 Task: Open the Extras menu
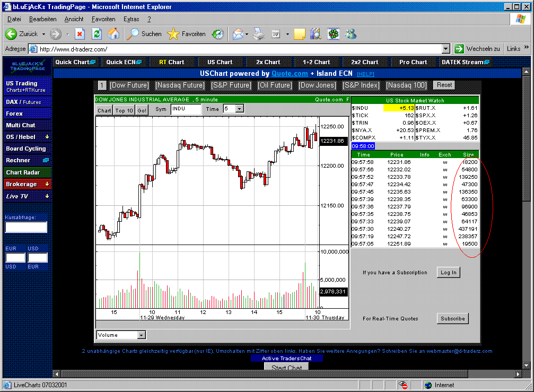click(131, 19)
